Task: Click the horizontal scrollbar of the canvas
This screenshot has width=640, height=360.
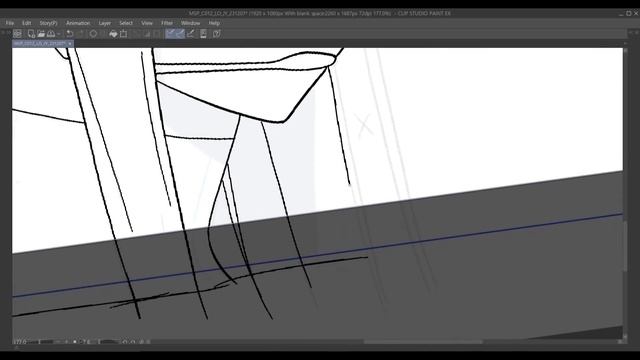Action: [x=423, y=342]
